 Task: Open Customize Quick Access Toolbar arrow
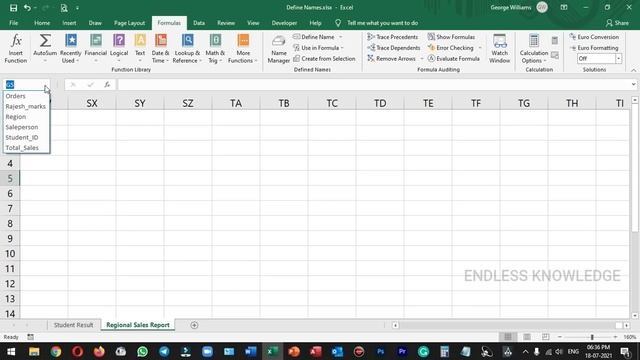pos(77,8)
